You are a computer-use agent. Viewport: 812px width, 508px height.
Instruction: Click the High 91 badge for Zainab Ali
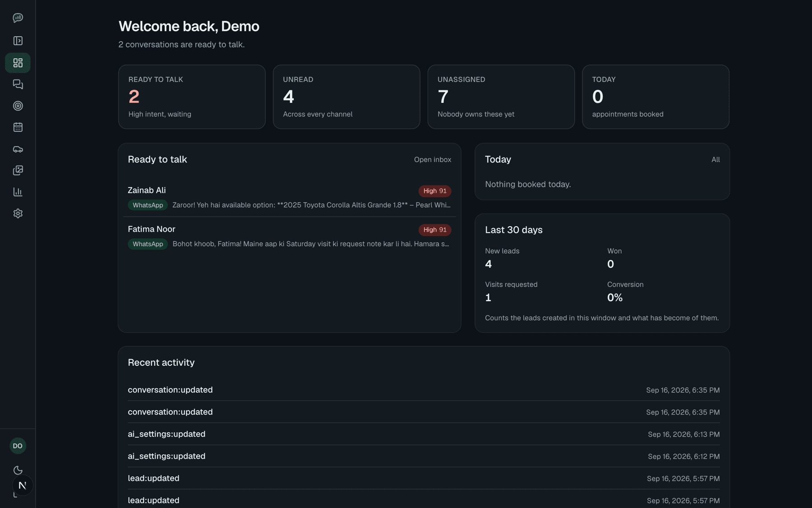tap(434, 191)
